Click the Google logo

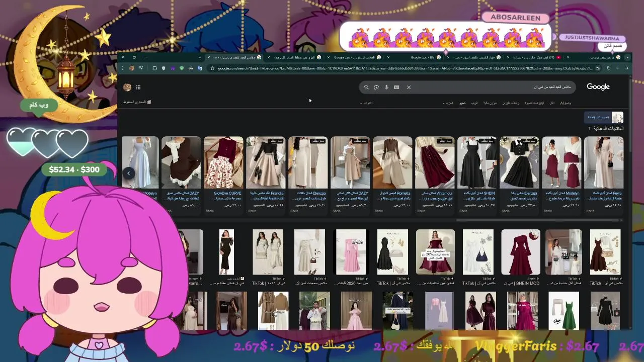[598, 86]
